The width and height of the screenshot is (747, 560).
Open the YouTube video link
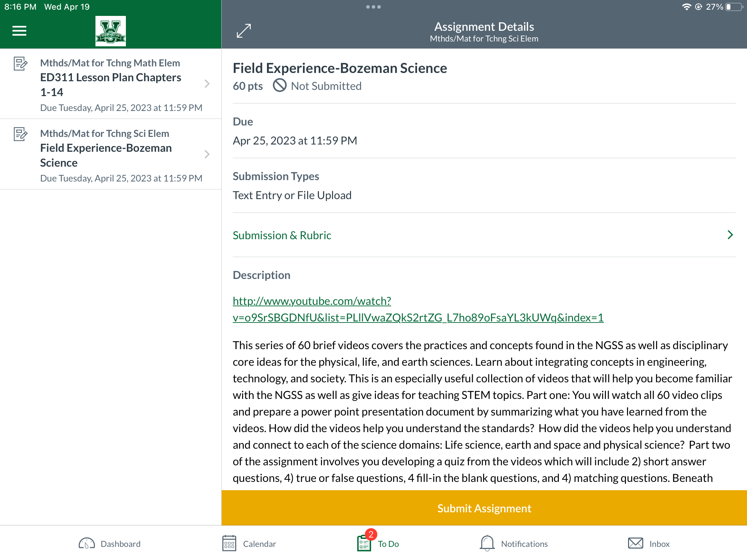click(x=418, y=309)
